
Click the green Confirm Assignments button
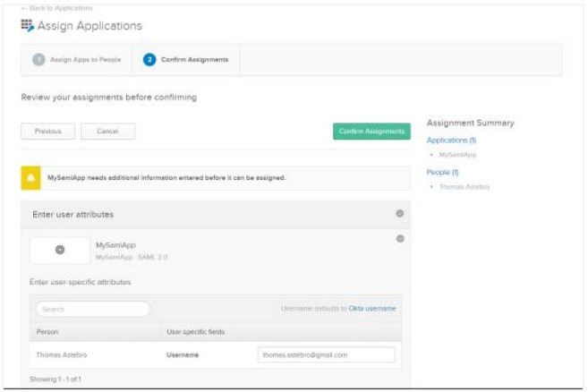(x=371, y=132)
